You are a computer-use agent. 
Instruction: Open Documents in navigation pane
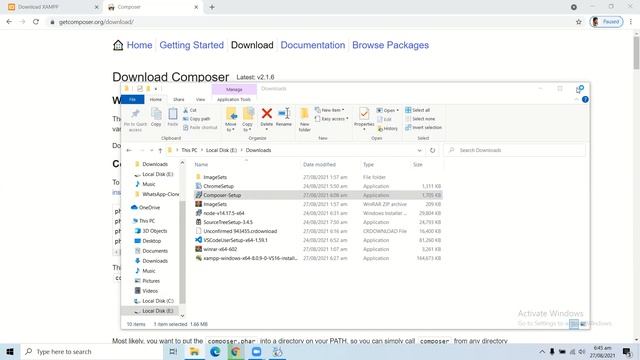[x=151, y=251]
